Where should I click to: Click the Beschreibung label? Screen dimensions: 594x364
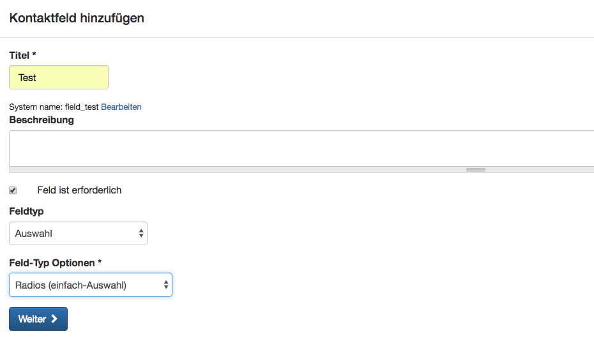pyautogui.click(x=42, y=120)
